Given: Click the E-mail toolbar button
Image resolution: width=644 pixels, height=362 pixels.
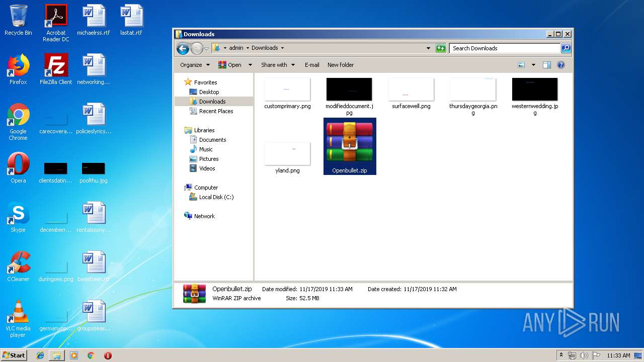Looking at the screenshot, I should coord(312,65).
